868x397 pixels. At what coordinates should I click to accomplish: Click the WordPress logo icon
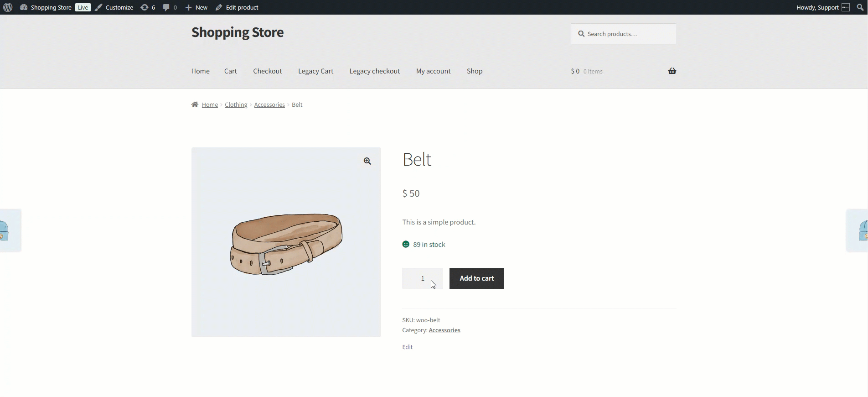tap(8, 7)
